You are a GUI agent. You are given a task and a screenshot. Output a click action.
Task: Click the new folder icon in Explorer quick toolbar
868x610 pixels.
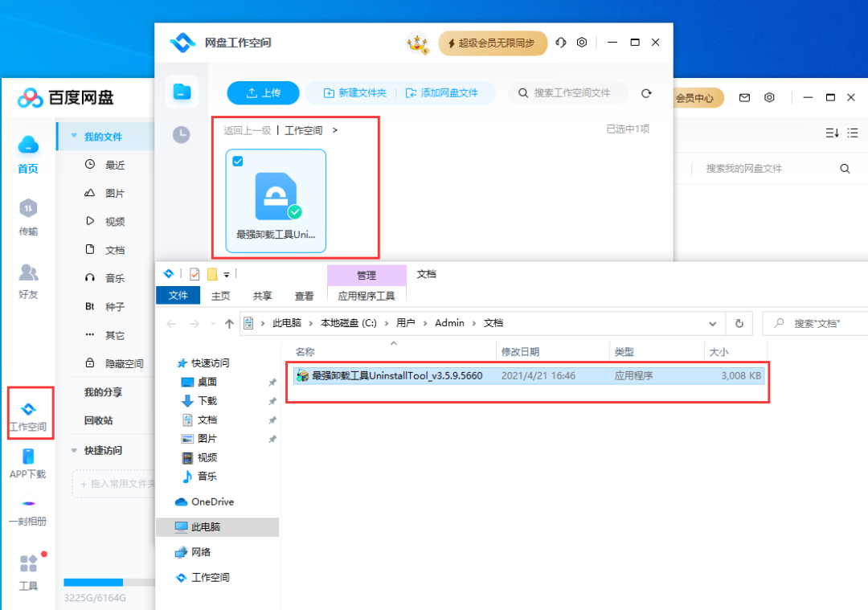(x=212, y=274)
